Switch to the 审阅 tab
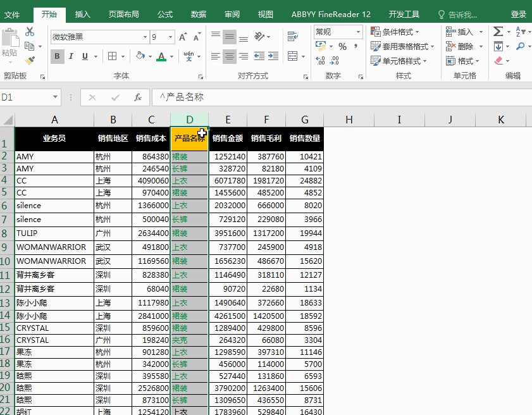Image resolution: width=532 pixels, height=415 pixels. pyautogui.click(x=232, y=15)
